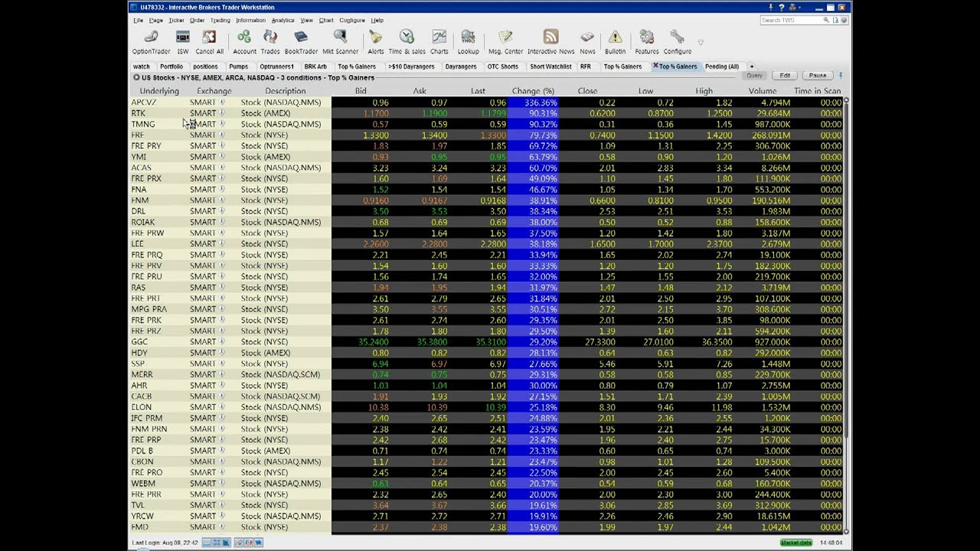Screen dimensions: 980x551
Task: Open the Features gear icon
Action: [x=646, y=42]
